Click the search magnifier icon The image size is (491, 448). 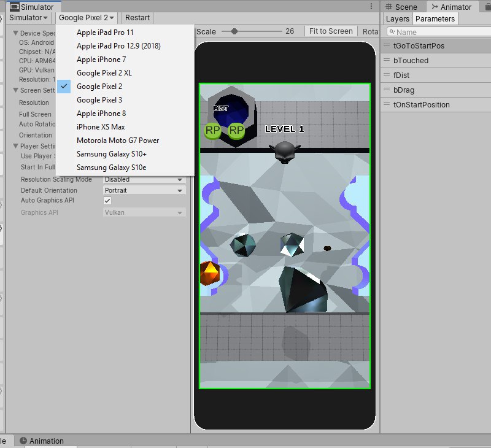(392, 32)
